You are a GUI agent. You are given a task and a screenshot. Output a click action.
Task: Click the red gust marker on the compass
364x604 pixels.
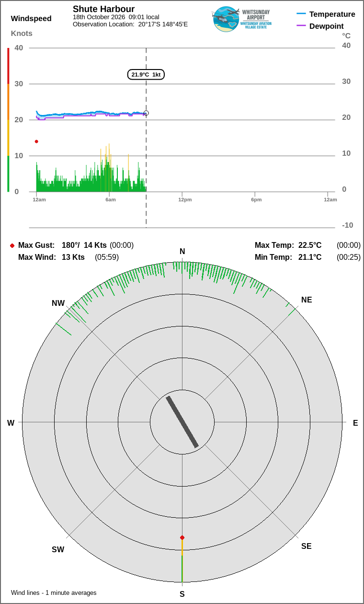pyautogui.click(x=182, y=537)
